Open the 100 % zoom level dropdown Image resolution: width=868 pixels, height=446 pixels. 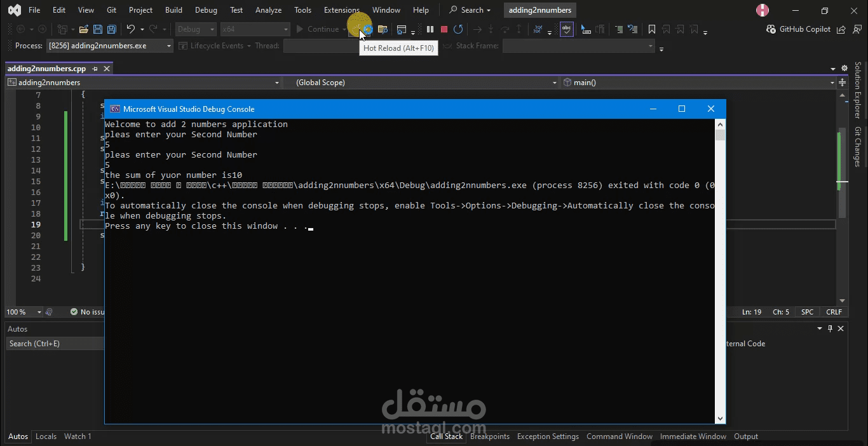(24, 312)
